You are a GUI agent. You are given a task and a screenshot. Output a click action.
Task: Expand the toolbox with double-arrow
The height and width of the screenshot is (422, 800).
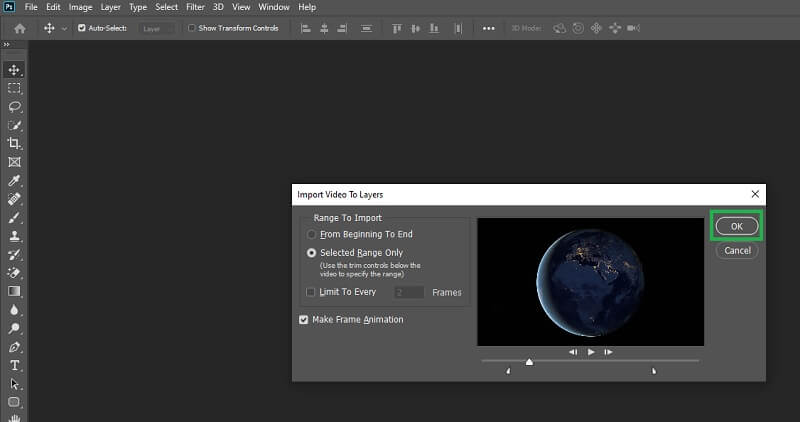[x=6, y=45]
